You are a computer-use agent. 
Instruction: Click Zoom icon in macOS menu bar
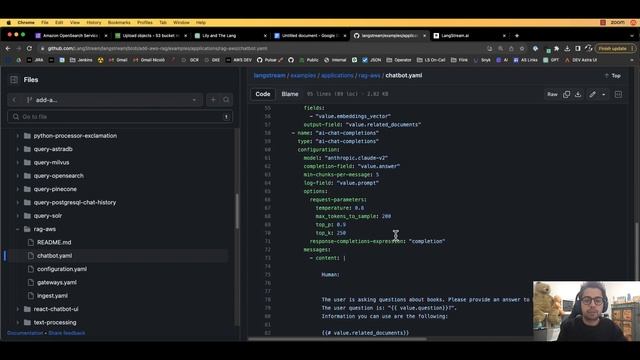coord(618,22)
